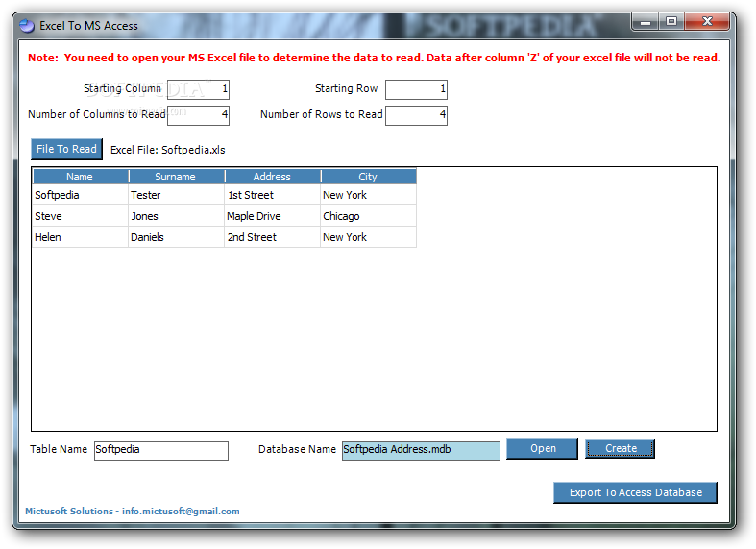Screen dimensions: 756x549
Task: Click the Table Name text box
Action: click(x=161, y=450)
